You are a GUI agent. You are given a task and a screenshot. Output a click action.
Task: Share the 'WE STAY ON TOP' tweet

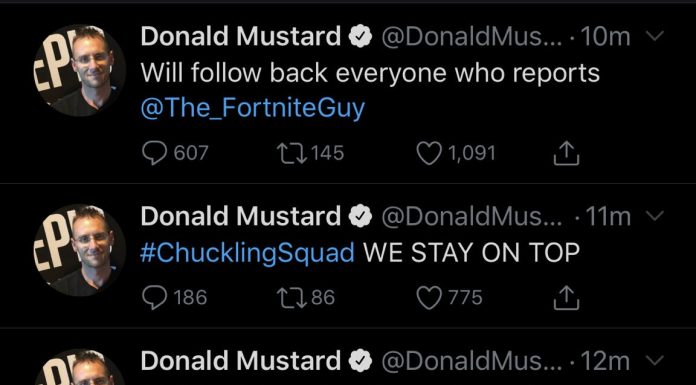pyautogui.click(x=566, y=298)
